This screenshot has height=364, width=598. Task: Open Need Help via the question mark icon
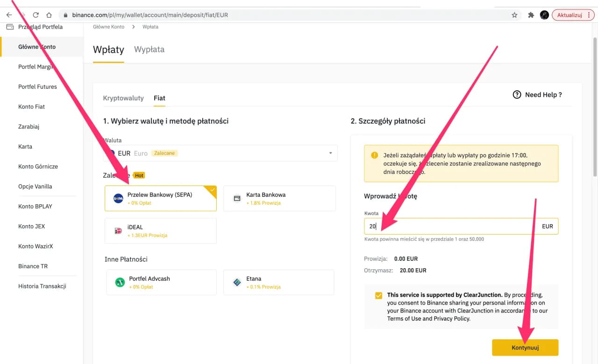pos(517,94)
